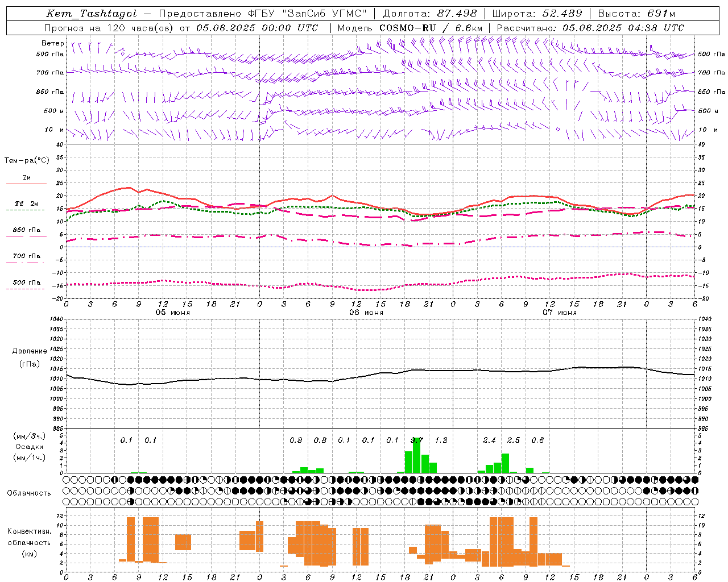
Task: Click the Прогноз на 120 часа(ов) text
Action: point(109,28)
